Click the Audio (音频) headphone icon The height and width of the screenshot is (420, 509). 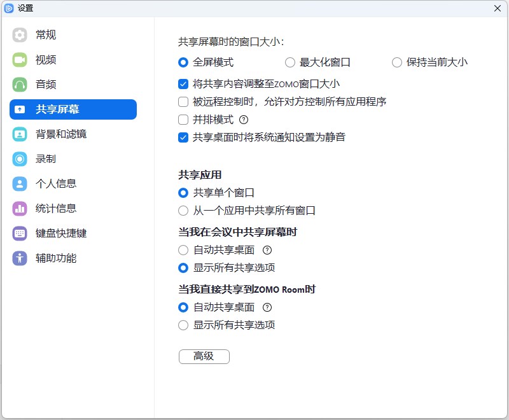click(x=20, y=85)
